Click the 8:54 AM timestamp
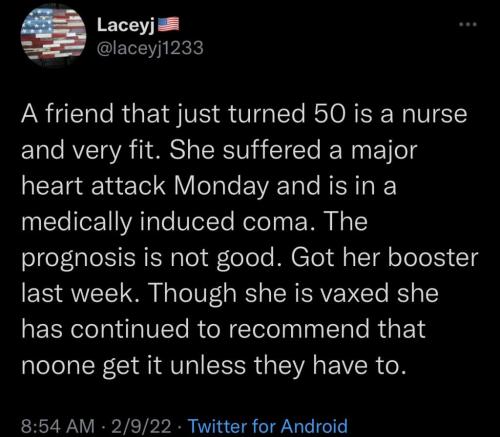Viewport: 500px width, 437px height. [58, 426]
